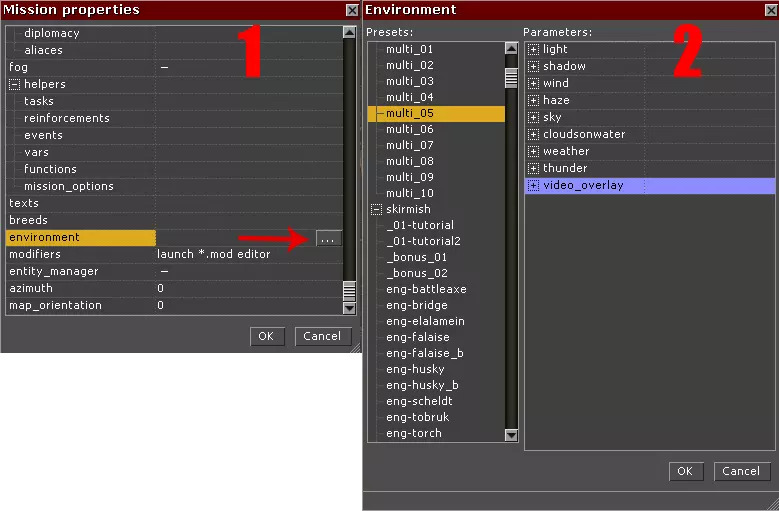
Task: Click the map_orientation value field
Action: tap(249, 305)
